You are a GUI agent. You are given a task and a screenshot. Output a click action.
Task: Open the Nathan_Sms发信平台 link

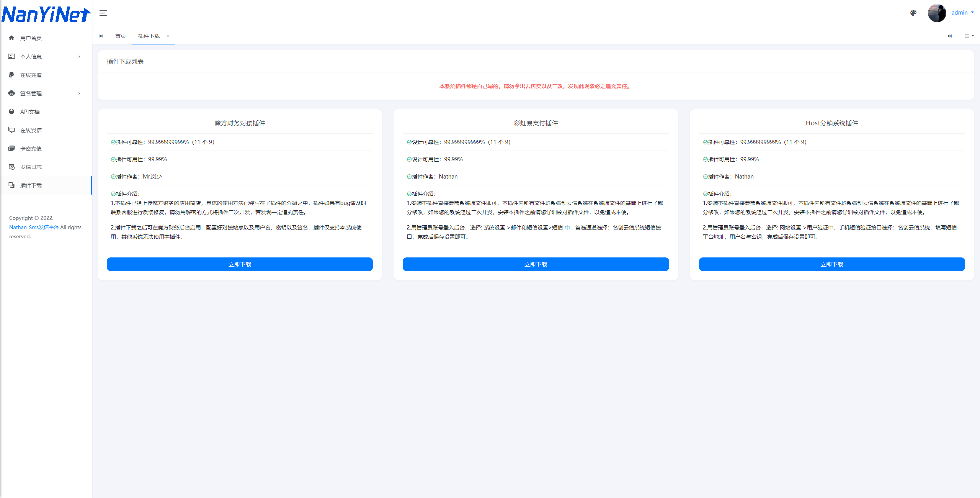pos(34,227)
